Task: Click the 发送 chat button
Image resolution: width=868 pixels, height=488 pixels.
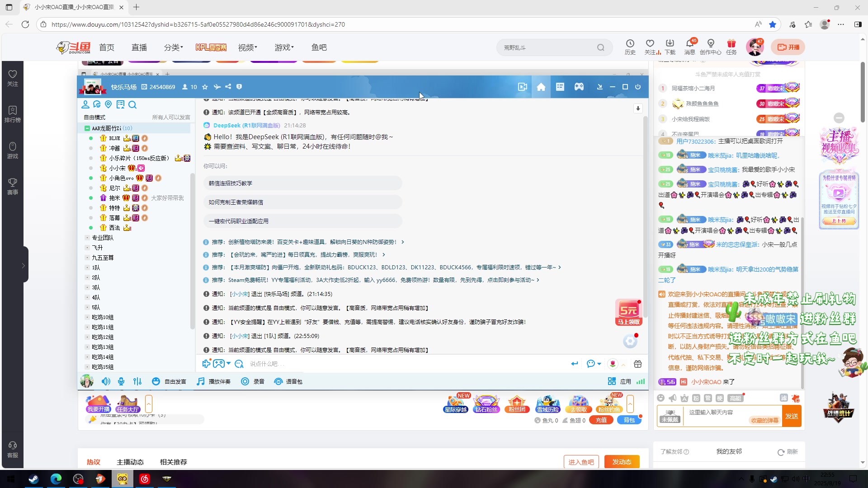Action: (792, 416)
